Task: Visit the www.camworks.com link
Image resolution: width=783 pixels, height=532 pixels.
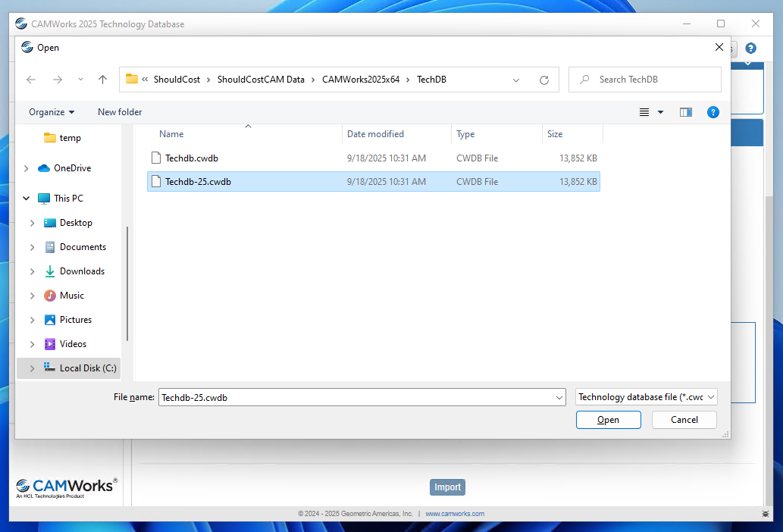Action: [455, 514]
